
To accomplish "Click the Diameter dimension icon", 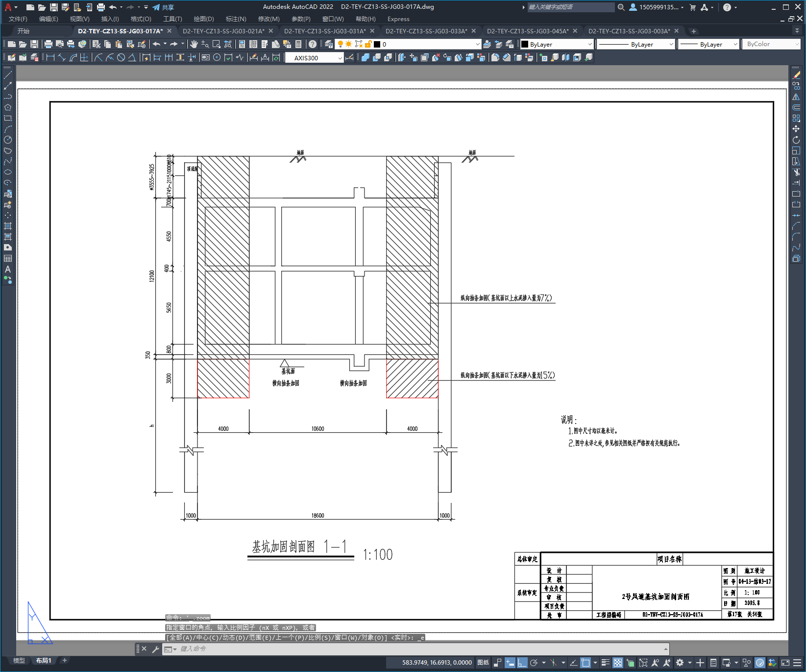I will 121,57.
